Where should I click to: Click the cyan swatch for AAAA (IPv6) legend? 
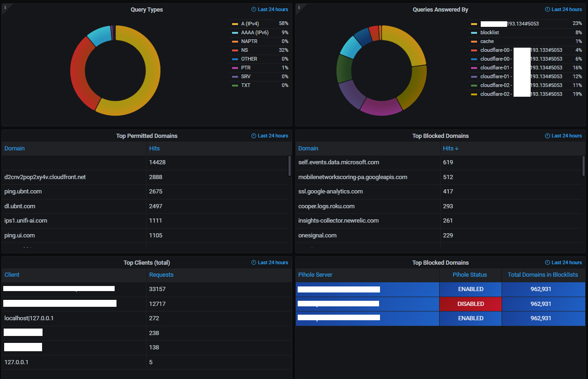(x=235, y=32)
